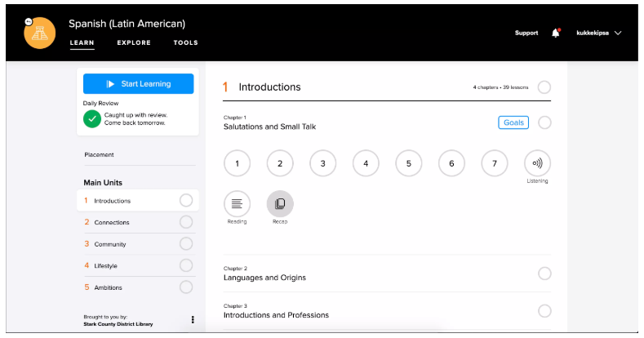Click the green Daily Review checkmark
Image resolution: width=644 pixels, height=338 pixels.
tap(92, 119)
